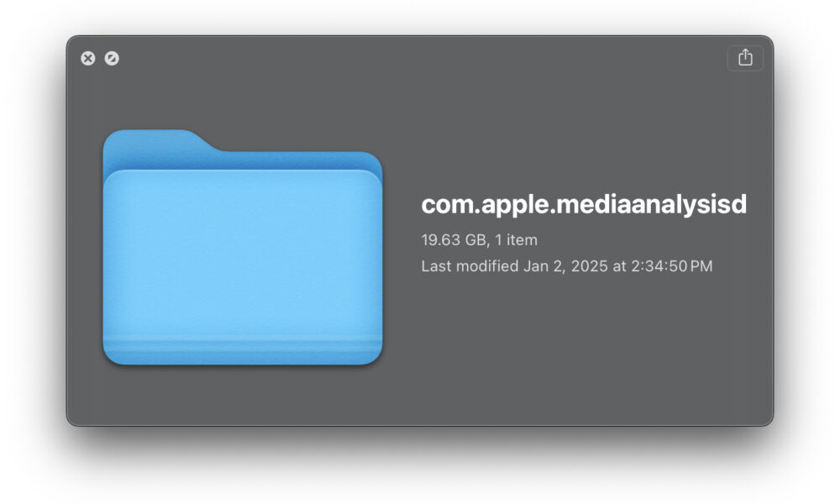This screenshot has height=504, width=840.
Task: Click the "com.apple" prefix of the title
Action: click(x=486, y=206)
